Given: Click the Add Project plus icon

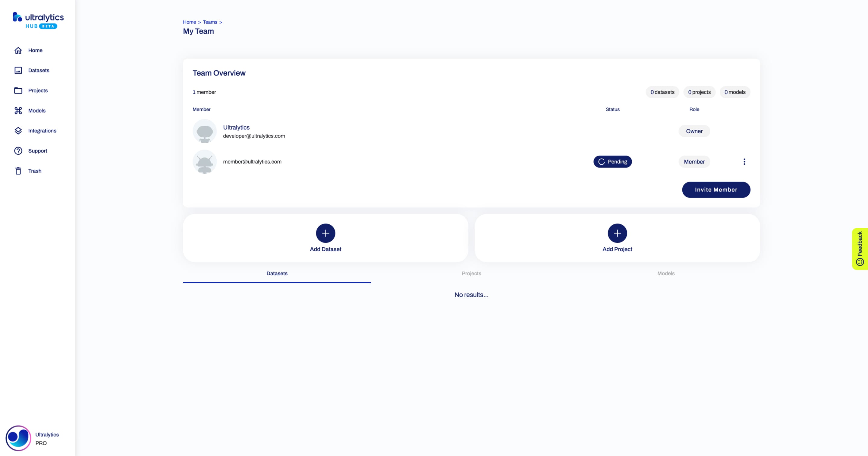Looking at the screenshot, I should 617,233.
